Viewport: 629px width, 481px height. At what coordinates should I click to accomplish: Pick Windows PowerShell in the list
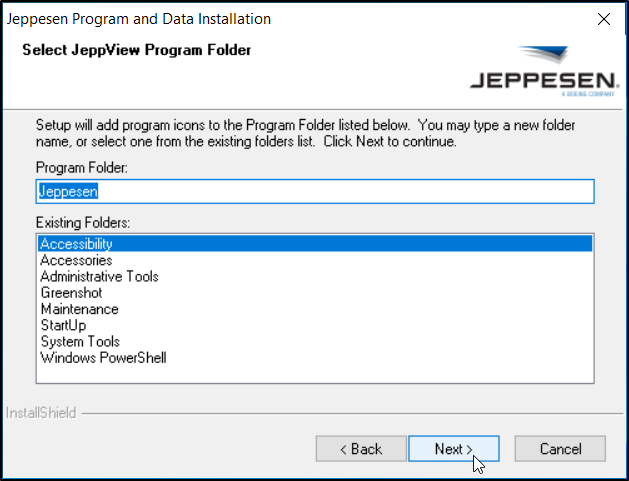coord(103,358)
